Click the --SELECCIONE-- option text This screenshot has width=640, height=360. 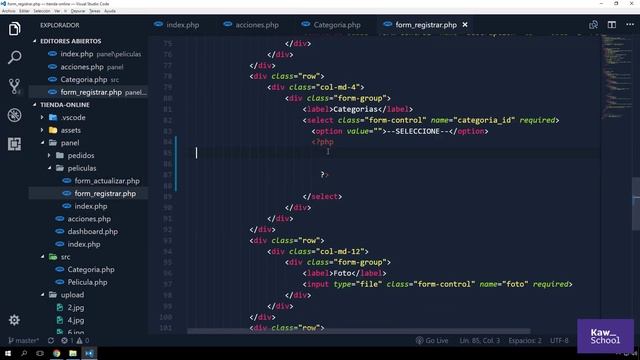[417, 131]
